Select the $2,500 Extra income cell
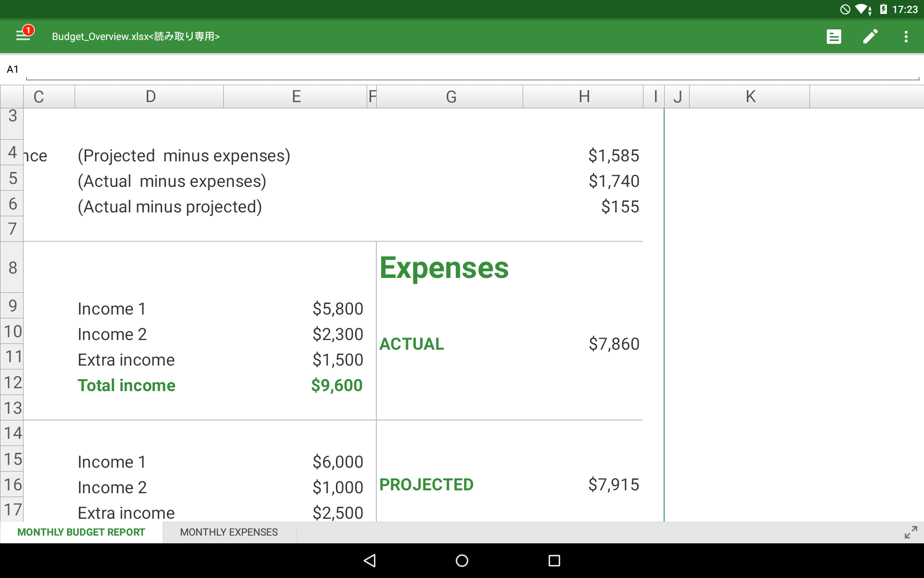The height and width of the screenshot is (578, 924). 337,512
